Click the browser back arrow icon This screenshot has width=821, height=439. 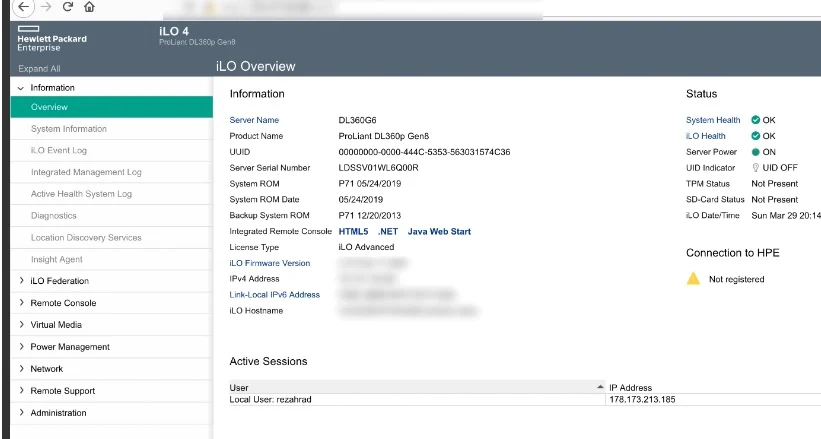point(23,7)
